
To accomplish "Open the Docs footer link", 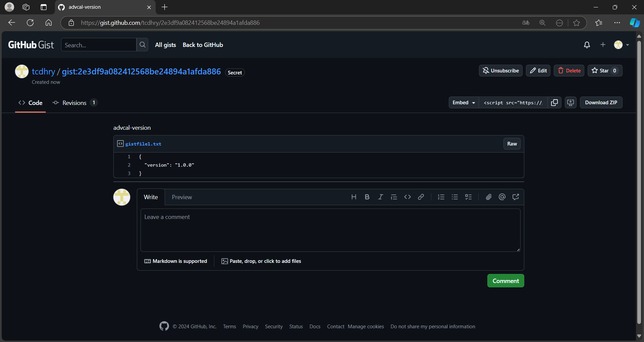I will (x=315, y=327).
